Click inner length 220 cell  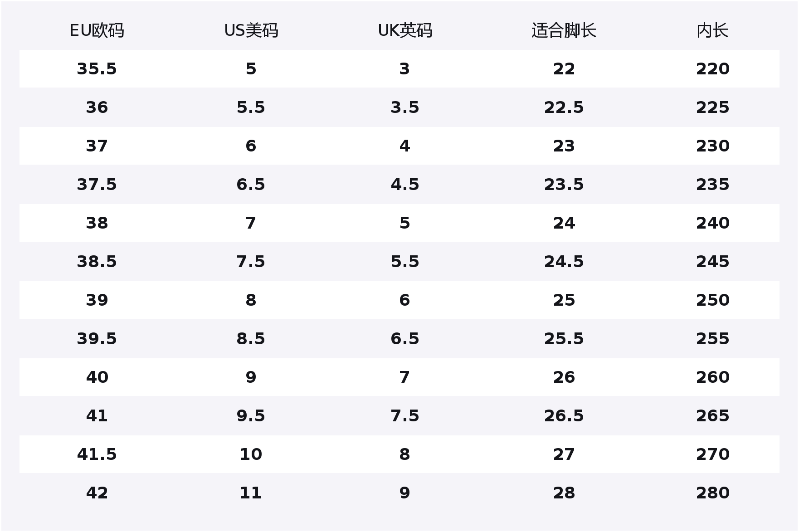coord(712,69)
